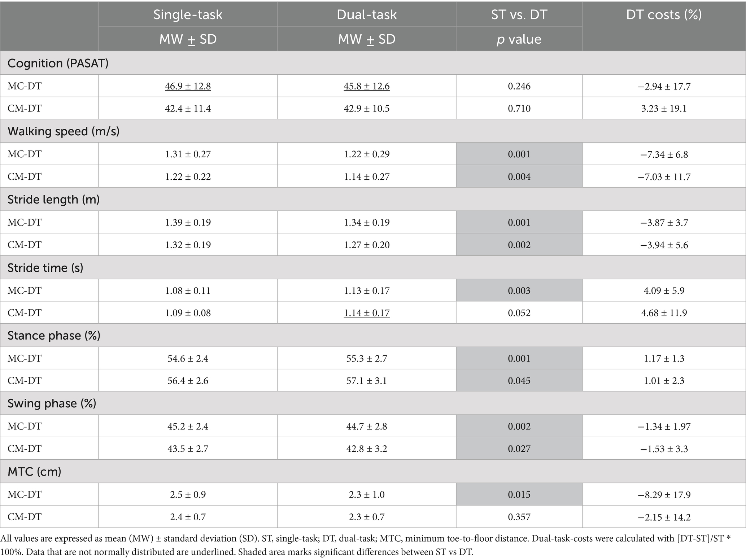The height and width of the screenshot is (560, 746).
Task: Click the underlined 46.9 ± 12.8 value
Action: click(x=188, y=86)
